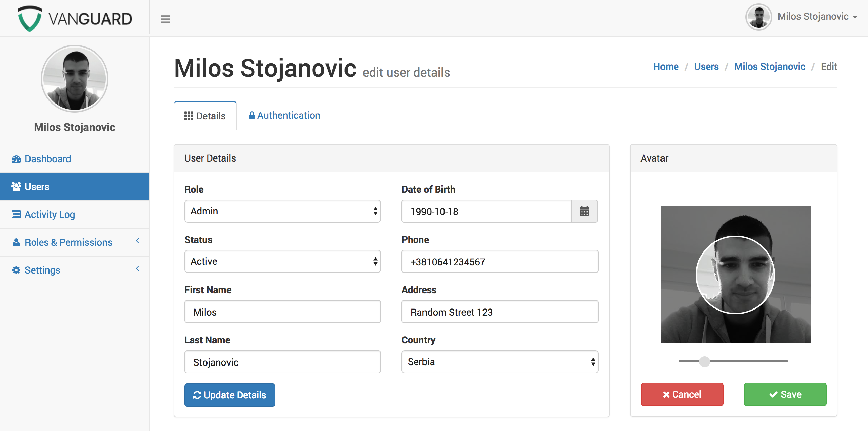Click the sidebar profile photo
This screenshot has width=868, height=431.
(x=75, y=79)
